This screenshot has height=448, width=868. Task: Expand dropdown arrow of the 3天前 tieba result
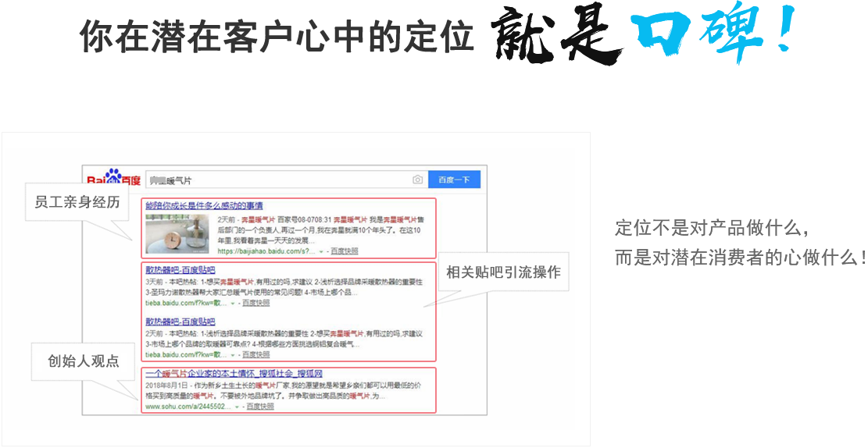tap(233, 303)
